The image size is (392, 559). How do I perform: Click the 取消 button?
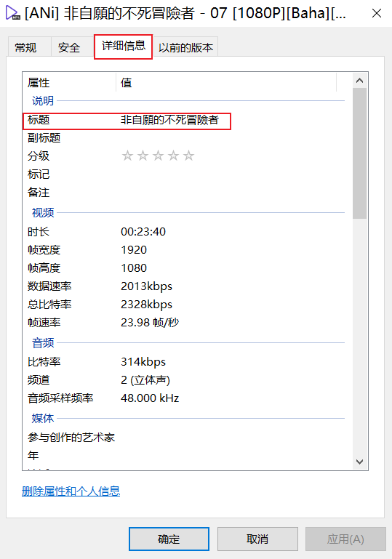[257, 539]
